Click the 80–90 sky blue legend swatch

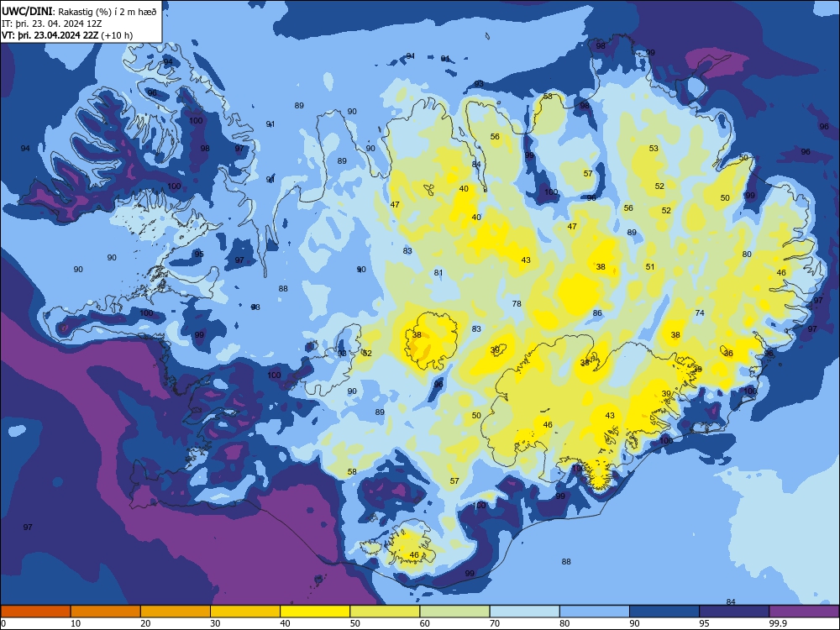[595, 612]
